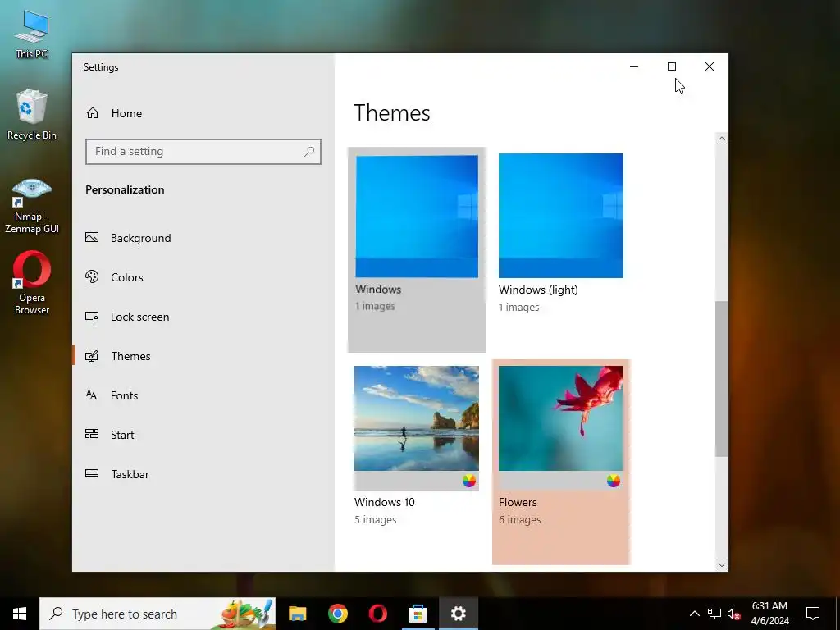Open Microsoft Store from the taskbar
Image resolution: width=840 pixels, height=630 pixels.
tap(418, 614)
